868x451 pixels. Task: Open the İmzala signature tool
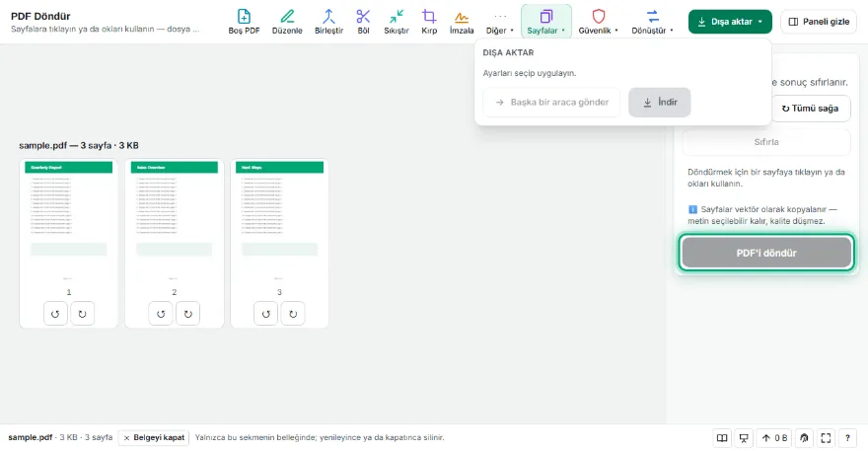pos(462,22)
